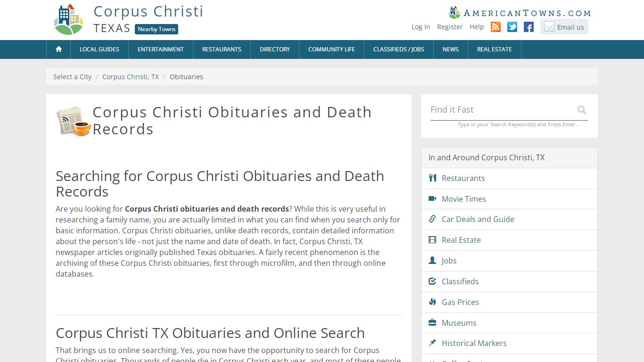This screenshot has width=644, height=362.
Task: Open the Facebook icon link
Action: click(x=529, y=27)
